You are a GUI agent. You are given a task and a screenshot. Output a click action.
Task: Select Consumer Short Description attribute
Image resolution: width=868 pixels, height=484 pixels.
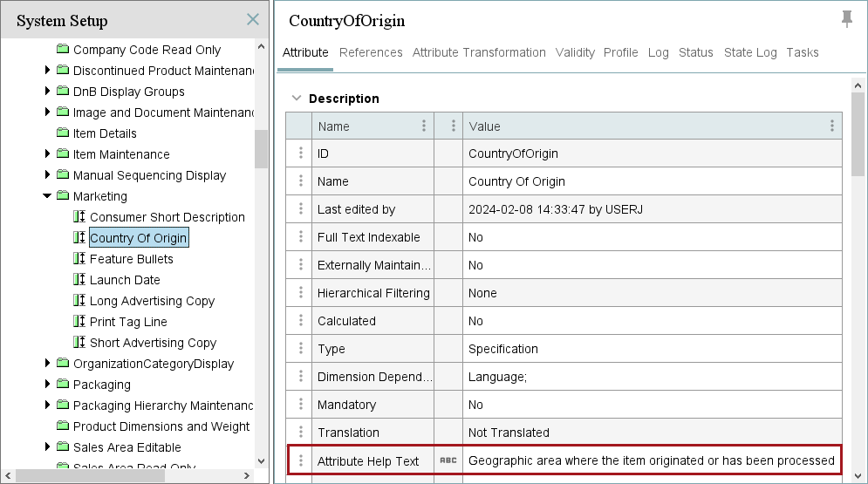[167, 217]
